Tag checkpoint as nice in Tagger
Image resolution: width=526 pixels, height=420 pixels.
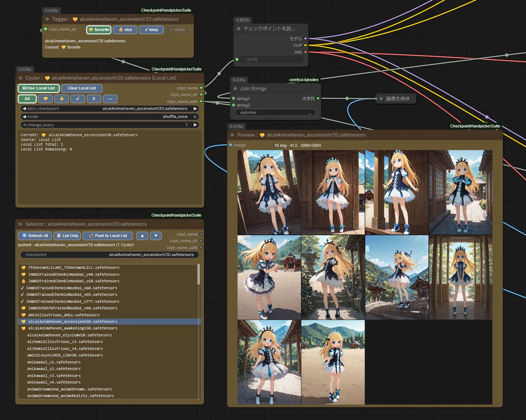125,30
